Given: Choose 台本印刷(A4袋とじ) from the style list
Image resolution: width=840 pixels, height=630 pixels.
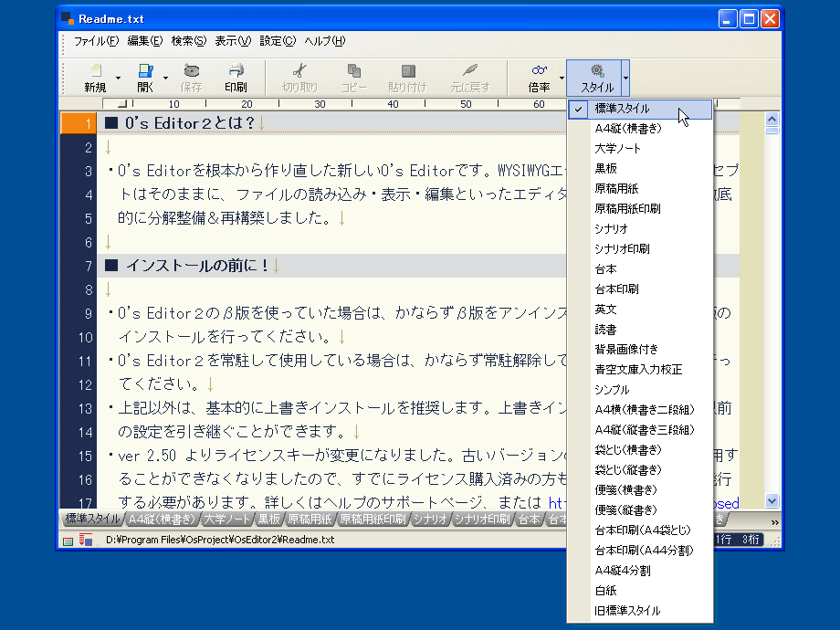Looking at the screenshot, I should [x=640, y=530].
